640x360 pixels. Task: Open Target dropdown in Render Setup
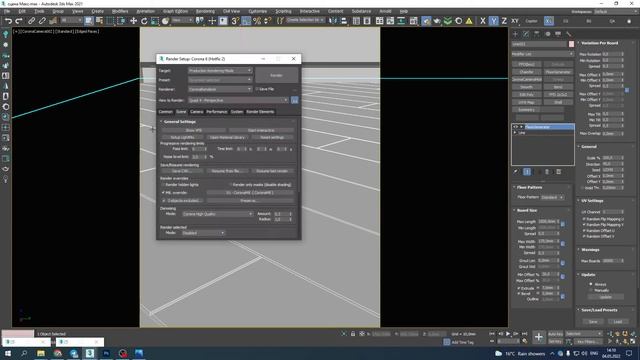click(x=220, y=71)
